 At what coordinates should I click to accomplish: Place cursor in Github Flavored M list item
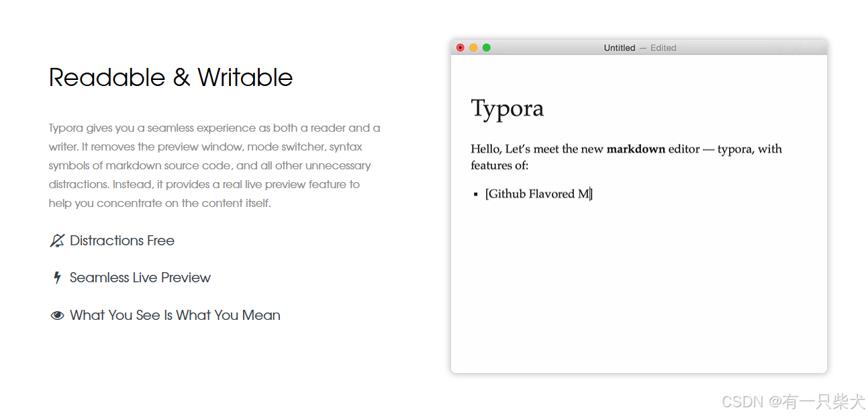[x=538, y=194]
